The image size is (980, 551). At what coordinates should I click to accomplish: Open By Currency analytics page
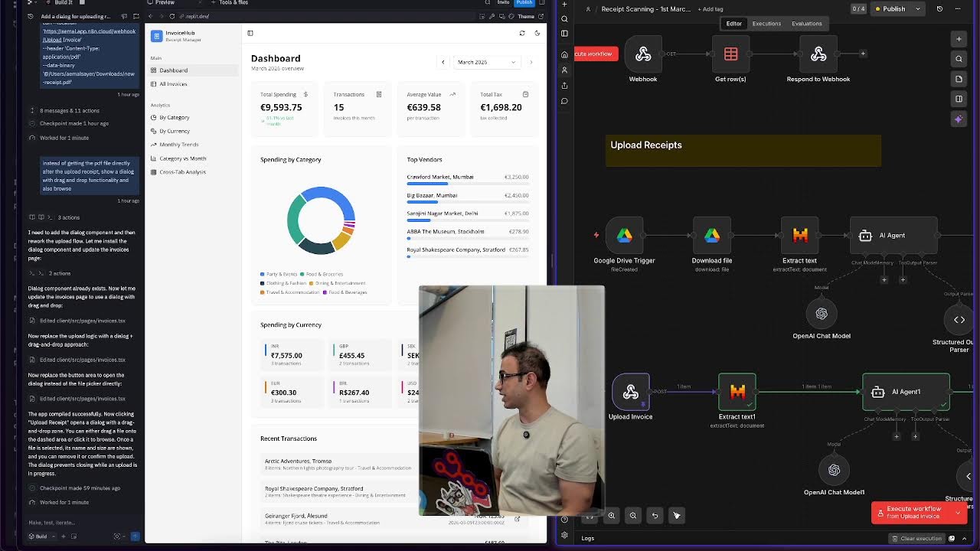(194, 131)
